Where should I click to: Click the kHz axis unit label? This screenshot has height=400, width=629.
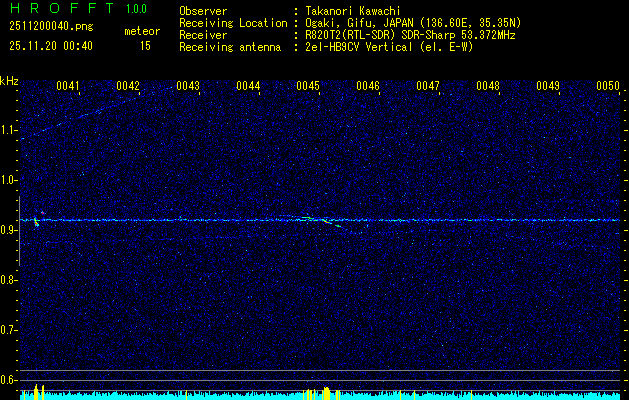9,80
